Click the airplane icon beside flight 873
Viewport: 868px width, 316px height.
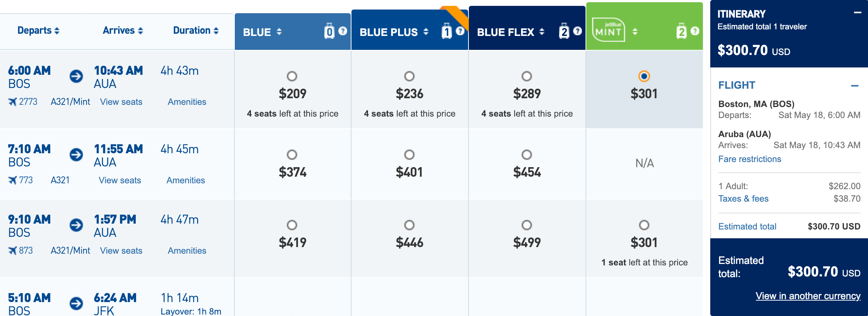click(13, 251)
